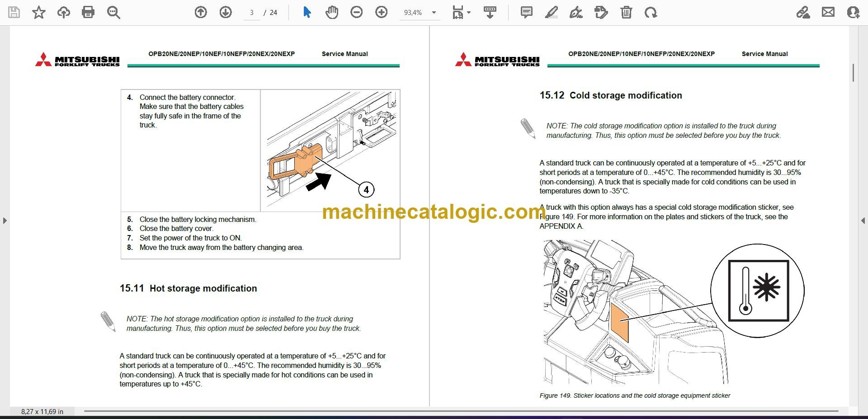
Task: Click the Figure 149 caption text
Action: tap(635, 395)
